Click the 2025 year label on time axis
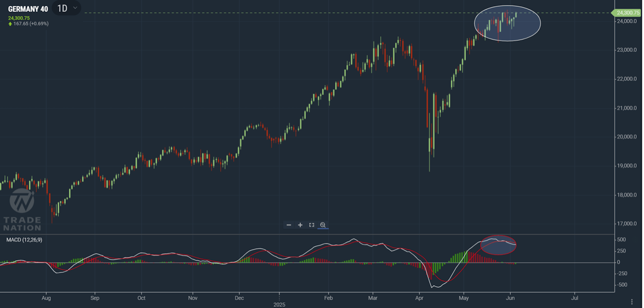Image resolution: width=644 pixels, height=308 pixels. pyautogui.click(x=279, y=304)
